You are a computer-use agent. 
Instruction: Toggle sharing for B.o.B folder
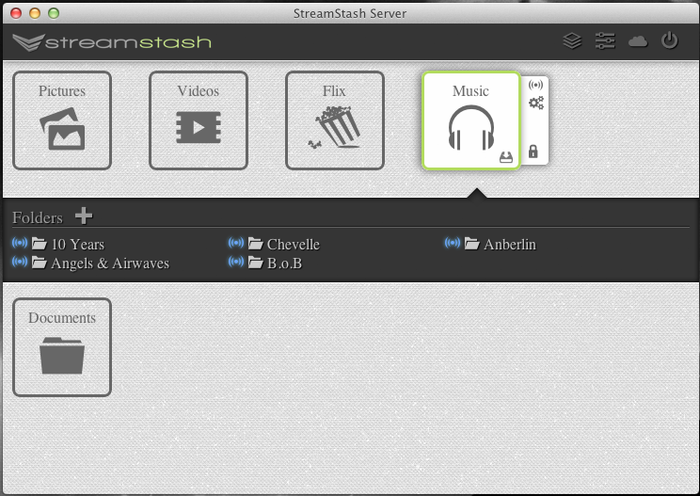[236, 262]
